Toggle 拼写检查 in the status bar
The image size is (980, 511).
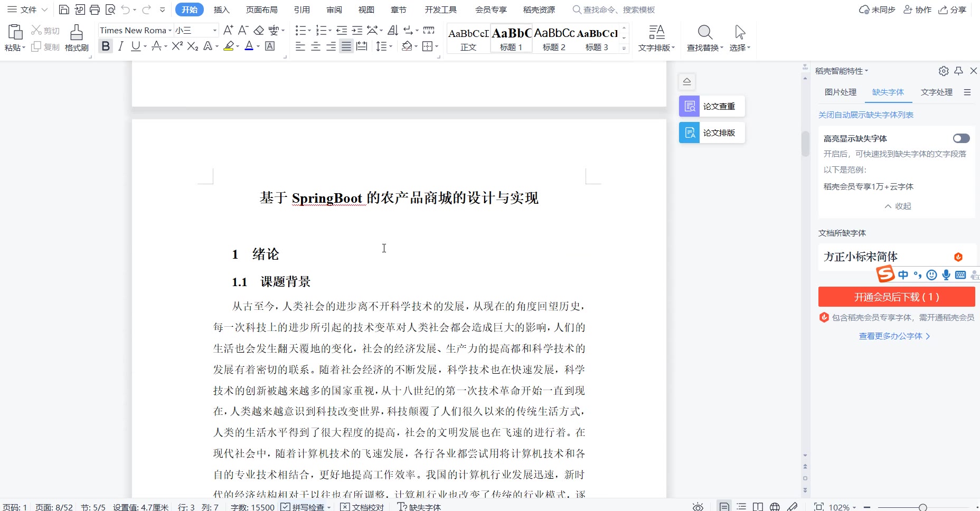(305, 507)
